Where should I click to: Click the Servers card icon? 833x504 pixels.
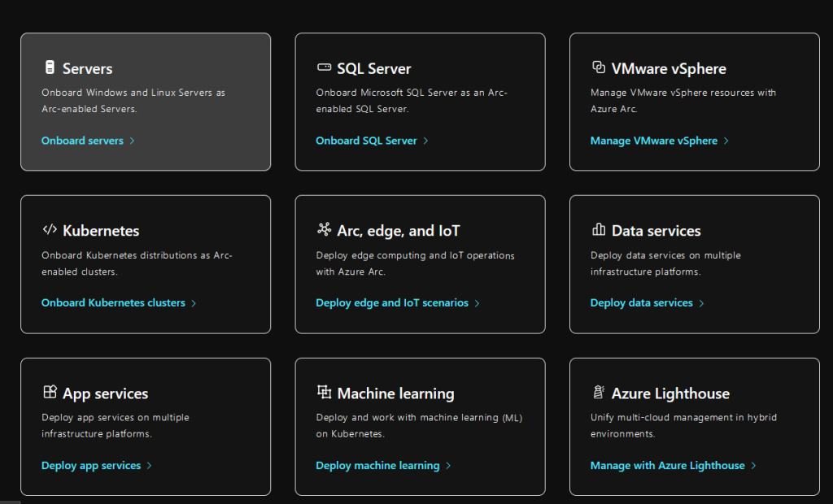[x=50, y=67]
